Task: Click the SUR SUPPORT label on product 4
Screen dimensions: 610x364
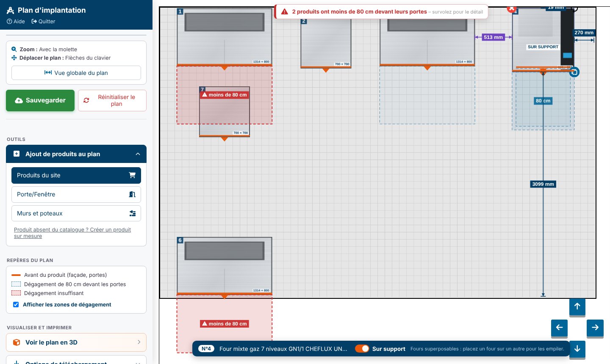Action: tap(543, 47)
